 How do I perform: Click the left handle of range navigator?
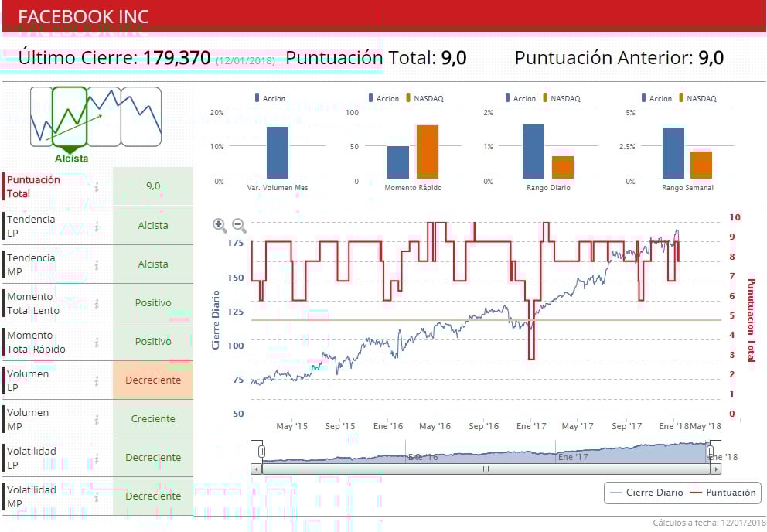[x=261, y=452]
